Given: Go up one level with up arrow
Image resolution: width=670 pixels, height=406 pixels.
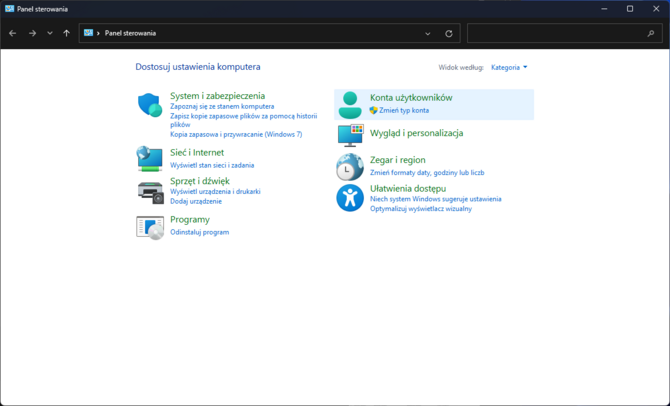Looking at the screenshot, I should (x=66, y=33).
